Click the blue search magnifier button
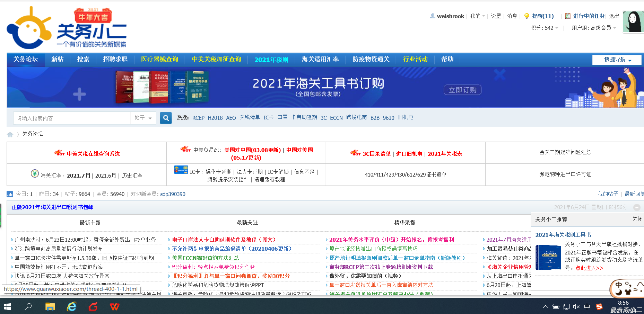The height and width of the screenshot is (314, 644). pos(166,118)
